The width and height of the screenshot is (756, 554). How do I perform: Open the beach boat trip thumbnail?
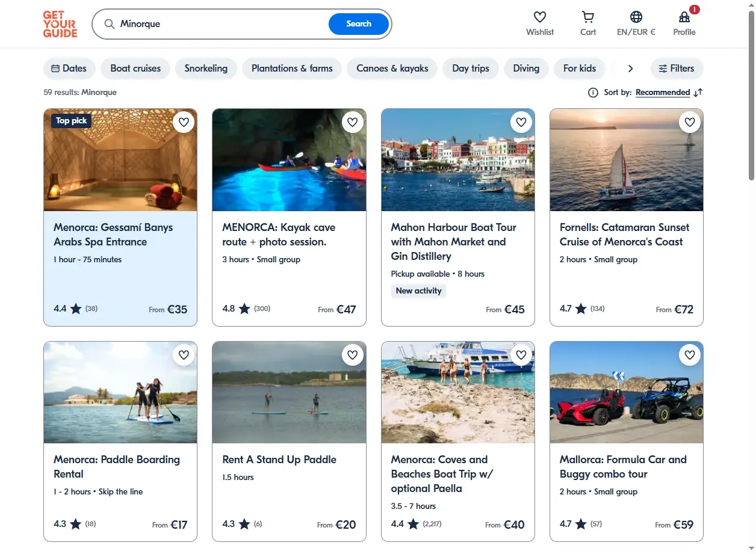tap(458, 392)
